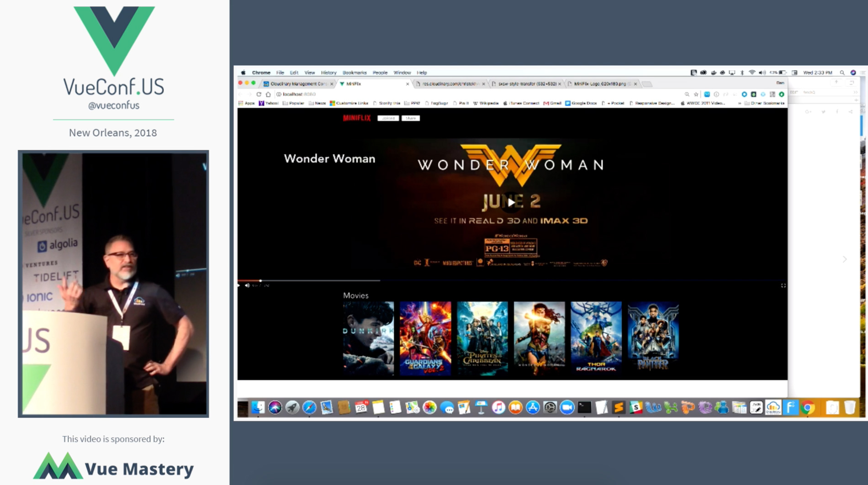Viewport: 868px width, 485px height.
Task: Open the News bookmarks folder
Action: pyautogui.click(x=317, y=103)
